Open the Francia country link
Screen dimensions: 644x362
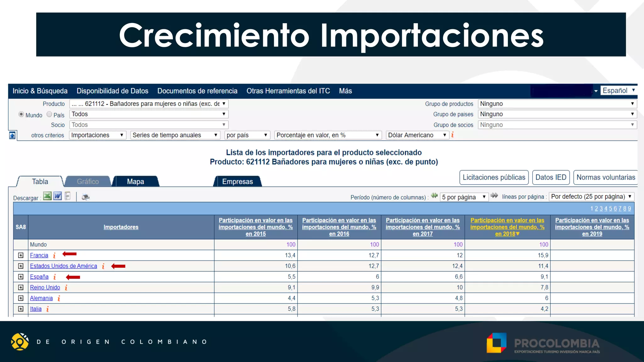[39, 255]
